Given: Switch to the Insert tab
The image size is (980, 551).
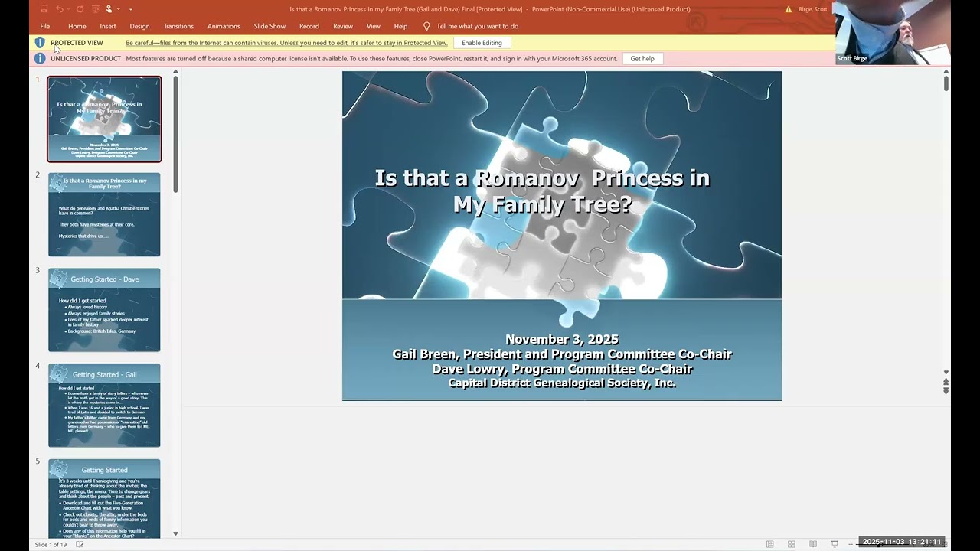Looking at the screenshot, I should pyautogui.click(x=108, y=26).
